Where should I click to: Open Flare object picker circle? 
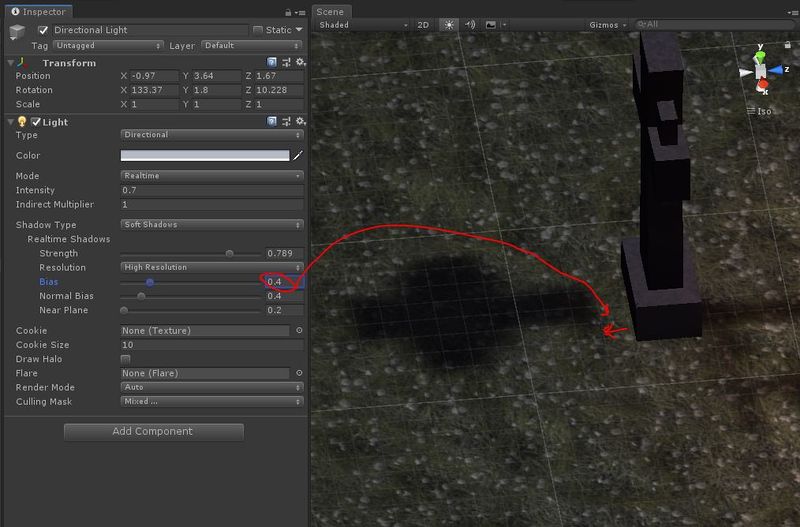pos(299,373)
